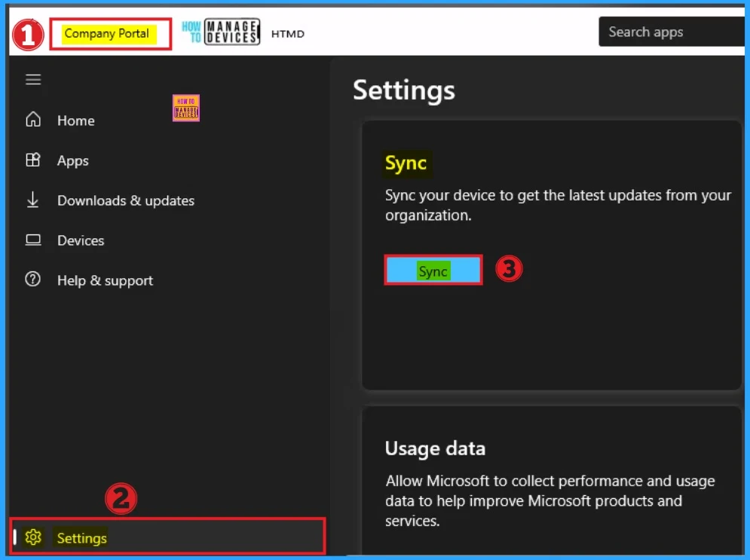Image resolution: width=750 pixels, height=560 pixels.
Task: Click the 'Sync your device' description text
Action: point(559,205)
